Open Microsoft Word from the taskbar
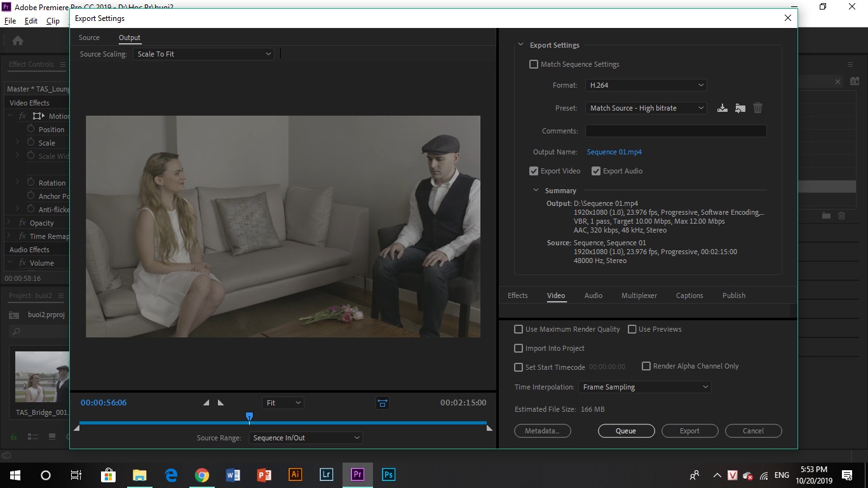This screenshot has height=488, width=868. click(x=233, y=475)
